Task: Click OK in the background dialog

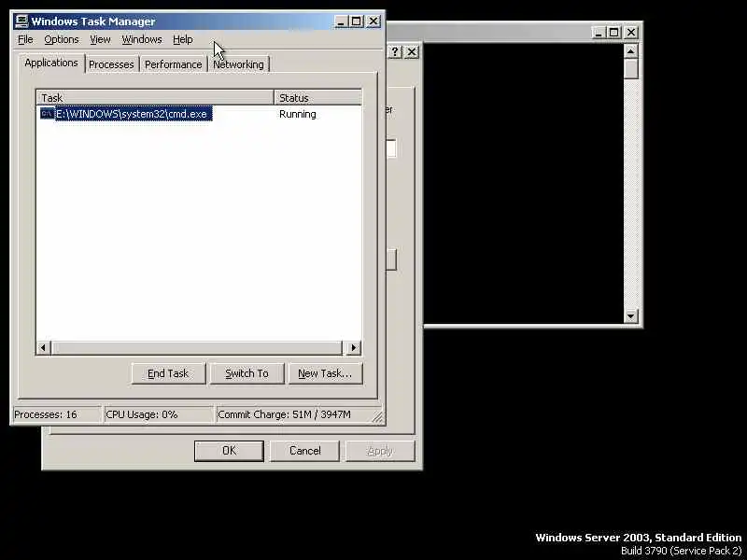Action: pos(229,451)
